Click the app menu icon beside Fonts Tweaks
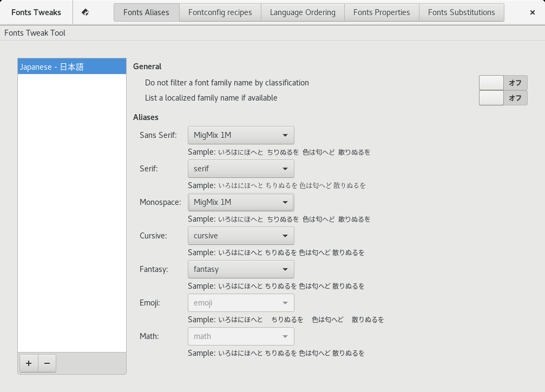The width and height of the screenshot is (545, 392). pyautogui.click(x=85, y=12)
